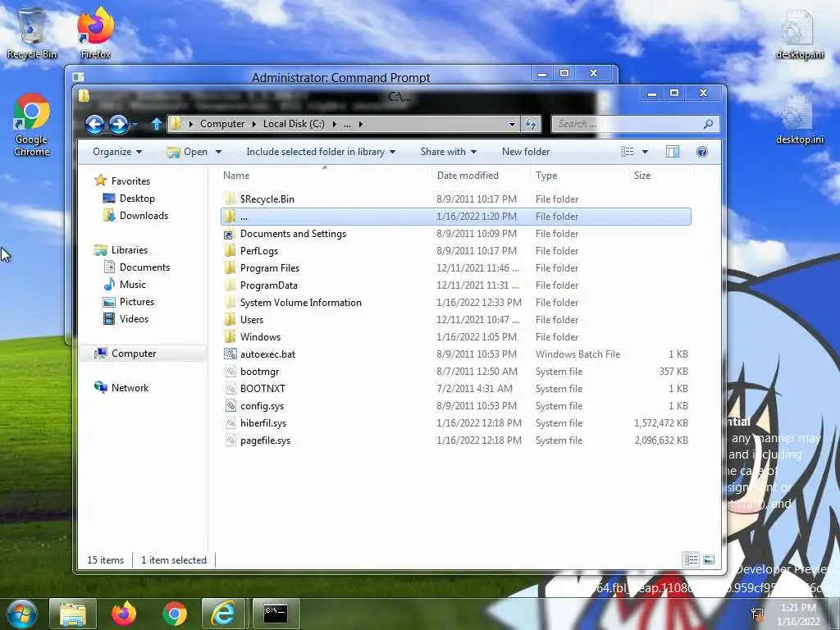Image resolution: width=840 pixels, height=630 pixels.
Task: Open Firefox desktop shortcut
Action: 95,33
